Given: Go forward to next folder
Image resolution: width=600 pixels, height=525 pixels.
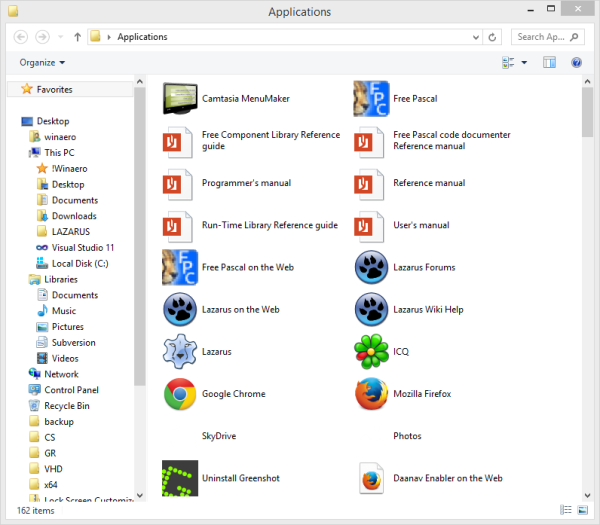Looking at the screenshot, I should point(42,37).
